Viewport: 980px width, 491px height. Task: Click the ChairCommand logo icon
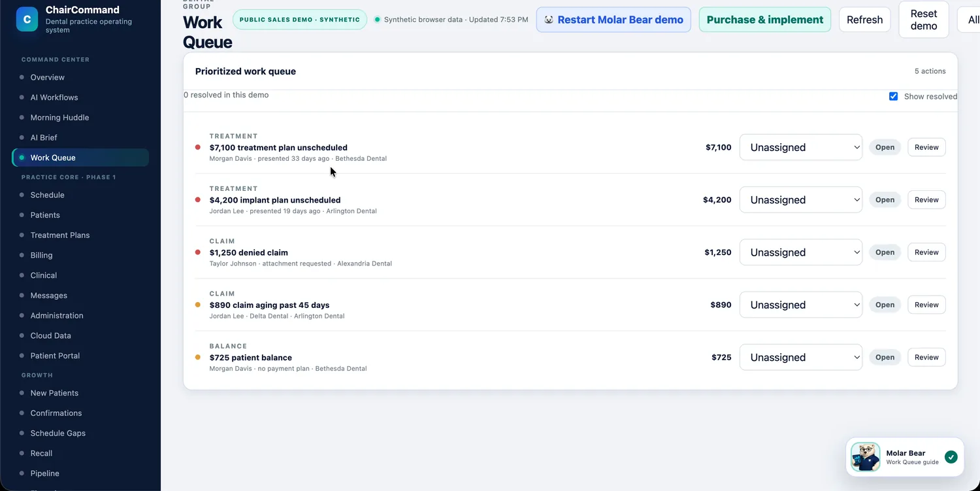[x=27, y=20]
